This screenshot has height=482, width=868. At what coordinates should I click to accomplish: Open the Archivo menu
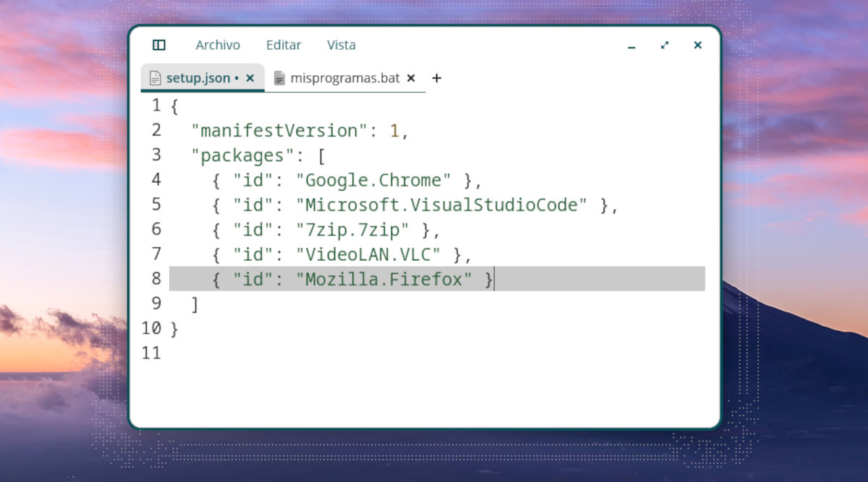(x=218, y=45)
